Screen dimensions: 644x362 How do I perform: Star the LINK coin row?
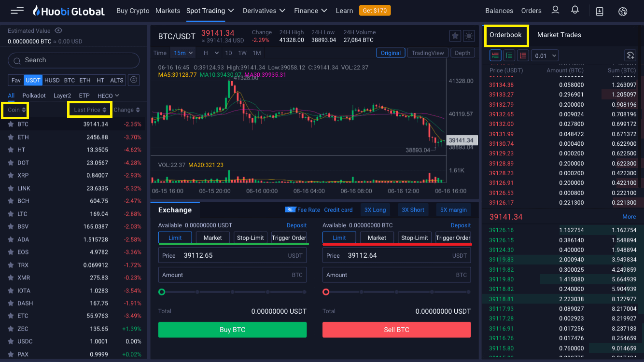click(11, 188)
